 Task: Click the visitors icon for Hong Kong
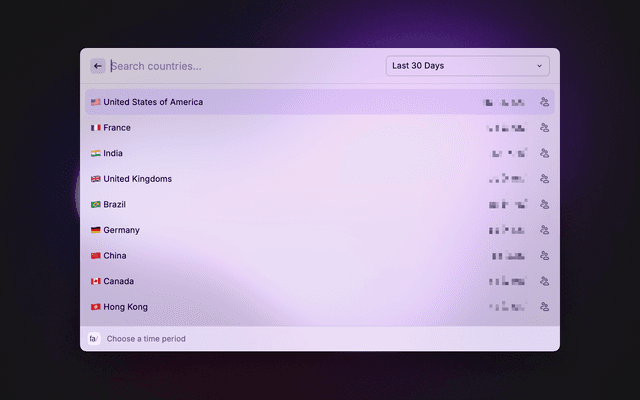click(544, 307)
